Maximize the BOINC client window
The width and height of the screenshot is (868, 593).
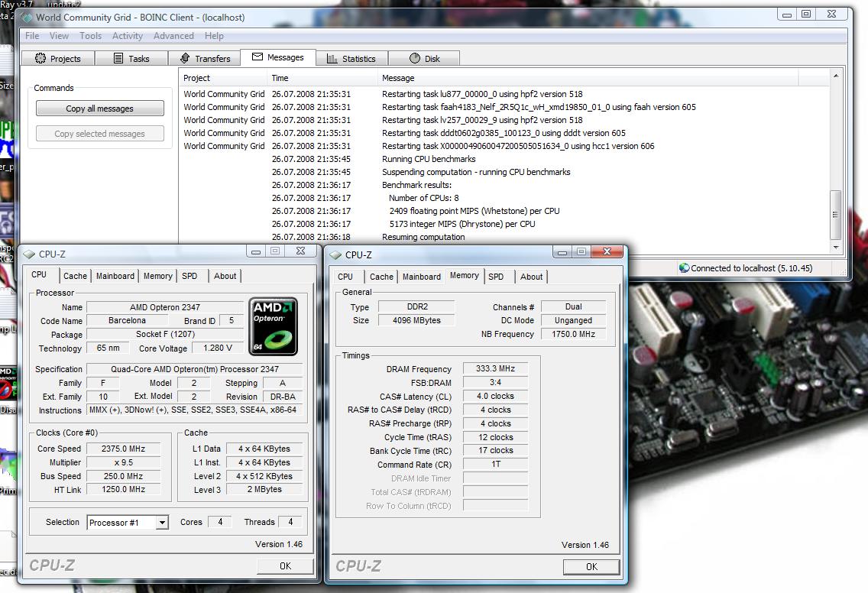[x=806, y=14]
